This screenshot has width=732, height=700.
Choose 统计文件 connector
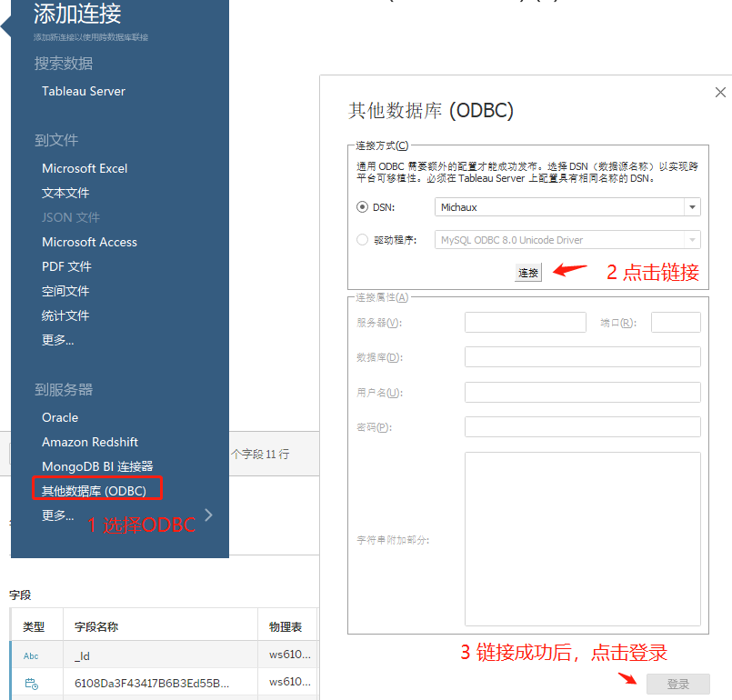[x=65, y=316]
